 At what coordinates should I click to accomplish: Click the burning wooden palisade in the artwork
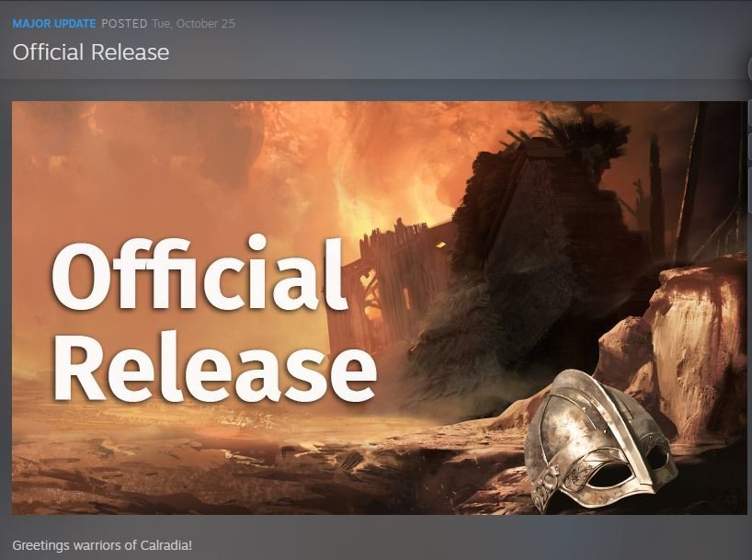[389, 283]
